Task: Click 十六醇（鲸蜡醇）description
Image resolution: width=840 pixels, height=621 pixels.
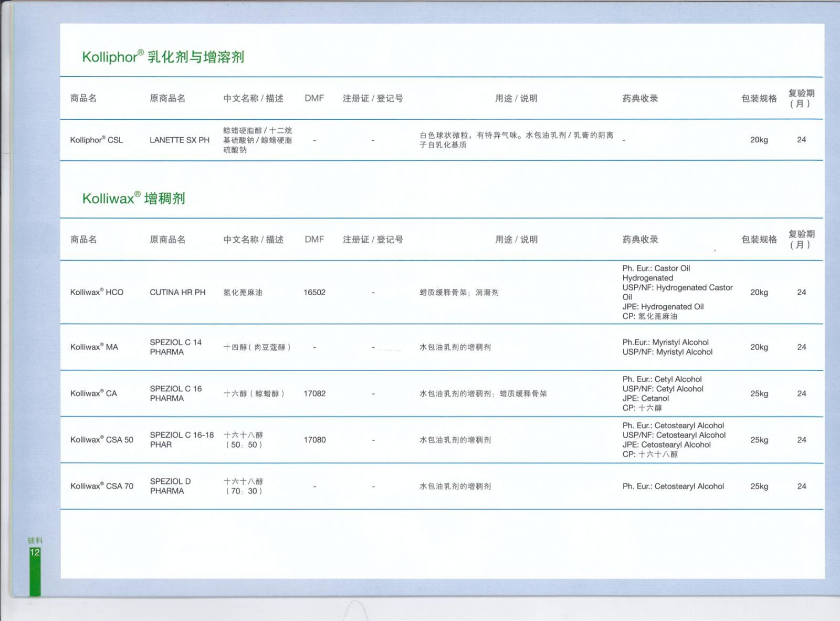Action: pos(254,393)
